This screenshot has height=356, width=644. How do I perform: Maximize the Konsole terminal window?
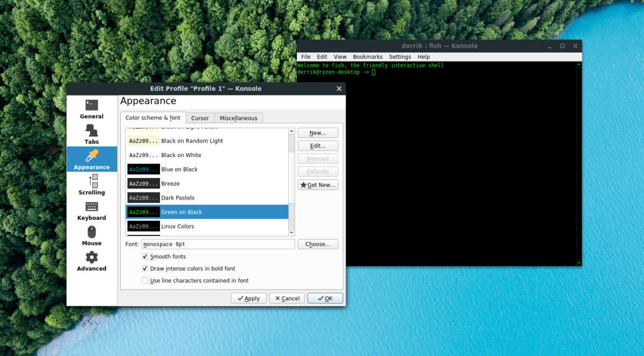pyautogui.click(x=562, y=46)
